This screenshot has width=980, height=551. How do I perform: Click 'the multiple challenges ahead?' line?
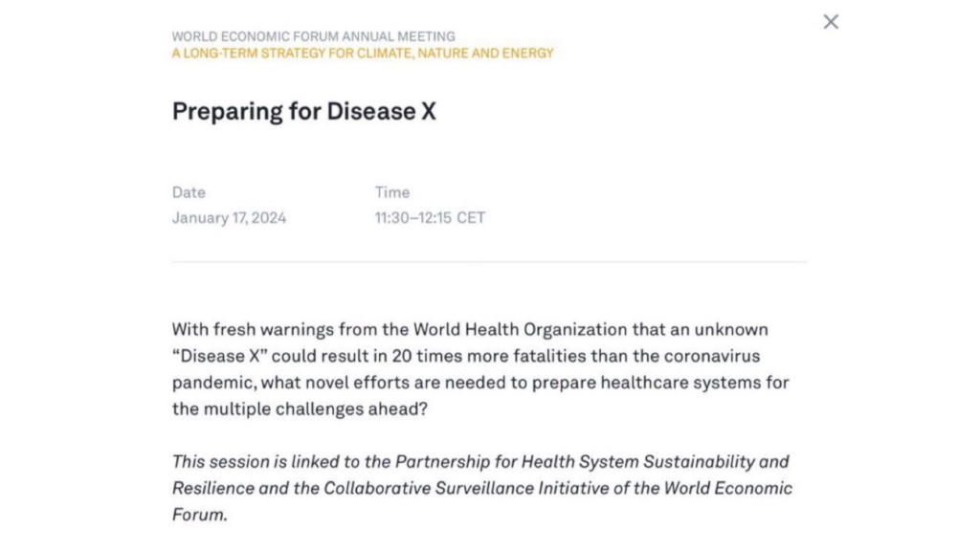(300, 409)
